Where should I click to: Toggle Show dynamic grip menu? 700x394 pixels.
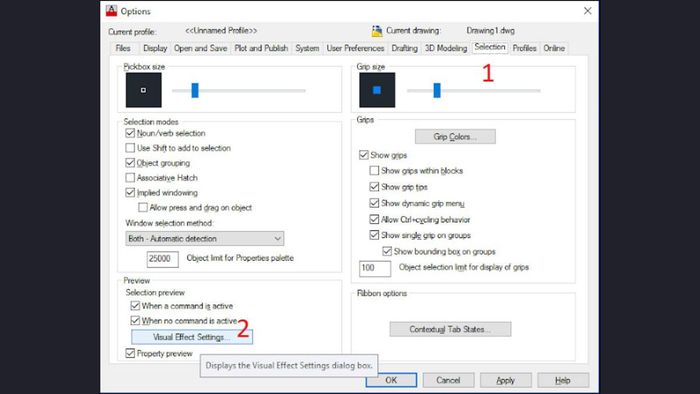pos(374,203)
